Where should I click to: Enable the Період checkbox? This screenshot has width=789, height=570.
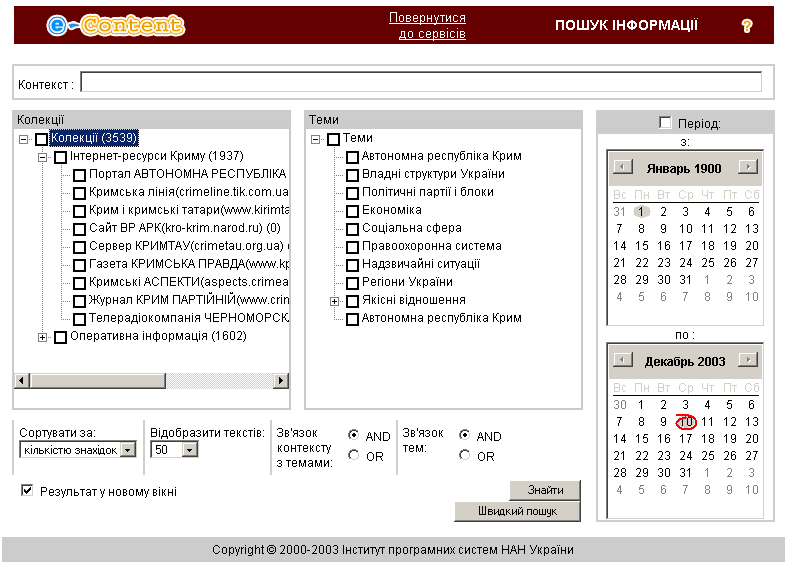pyautogui.click(x=665, y=123)
